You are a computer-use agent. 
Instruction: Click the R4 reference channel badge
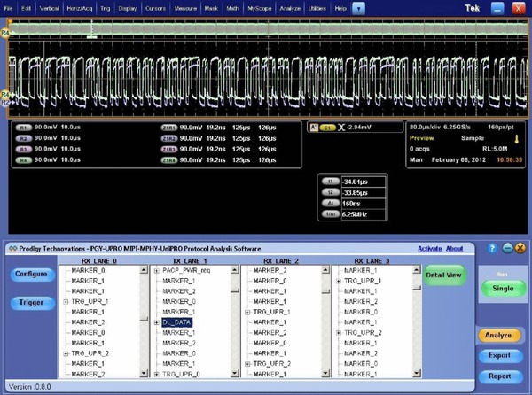point(23,160)
